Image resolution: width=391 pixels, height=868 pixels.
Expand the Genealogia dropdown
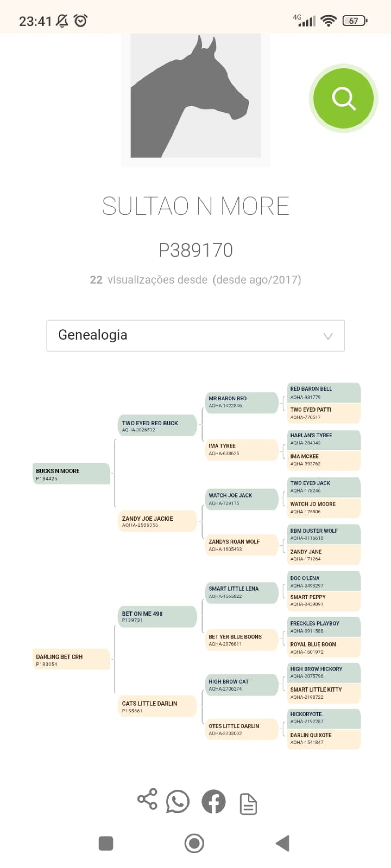pos(195,335)
